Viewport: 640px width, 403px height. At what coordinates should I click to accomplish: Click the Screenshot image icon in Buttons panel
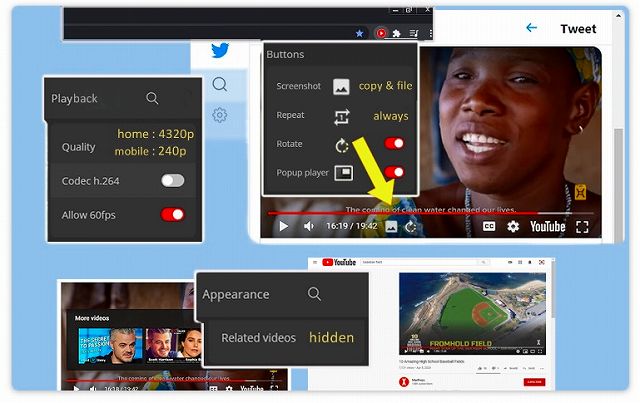[x=342, y=87]
